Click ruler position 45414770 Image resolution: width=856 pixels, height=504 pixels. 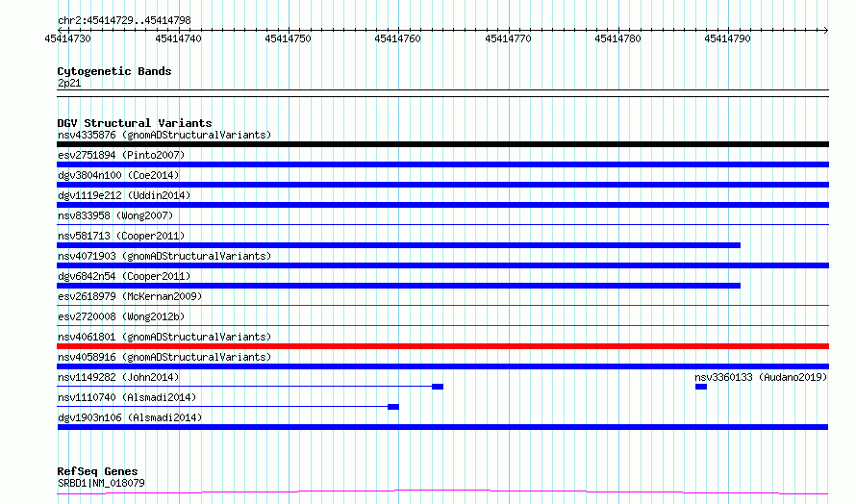508,38
